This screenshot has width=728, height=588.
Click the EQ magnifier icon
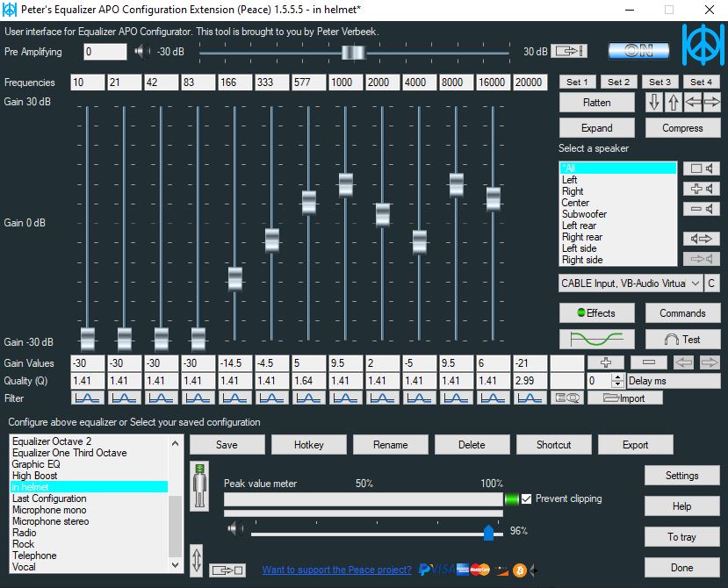pos(567,398)
